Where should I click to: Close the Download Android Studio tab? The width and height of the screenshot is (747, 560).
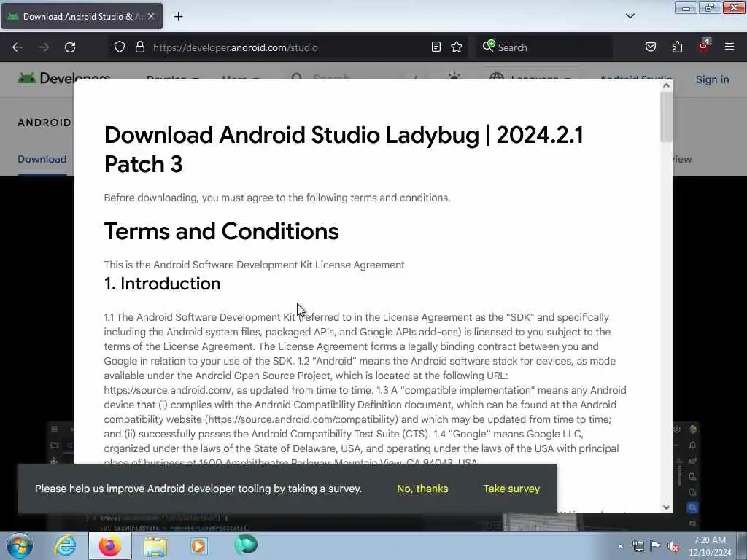tap(150, 16)
